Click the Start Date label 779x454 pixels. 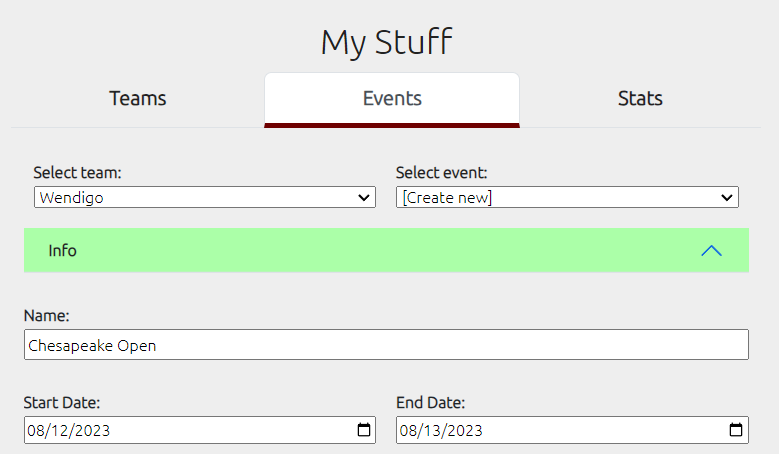click(62, 402)
